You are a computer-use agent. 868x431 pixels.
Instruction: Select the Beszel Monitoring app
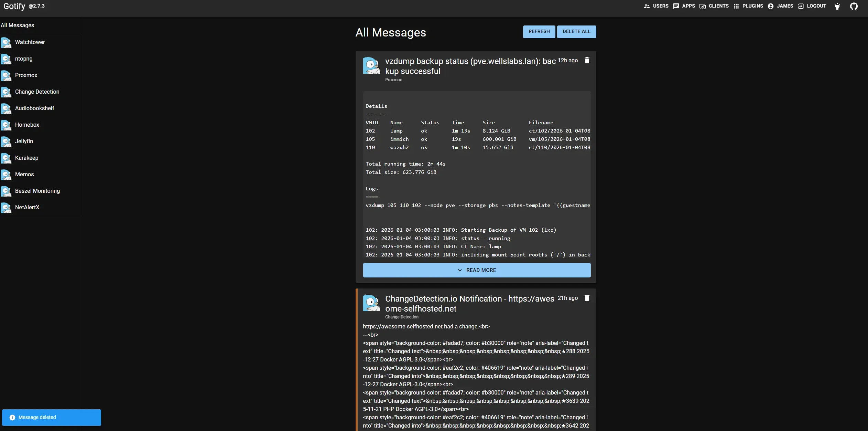pos(40,191)
